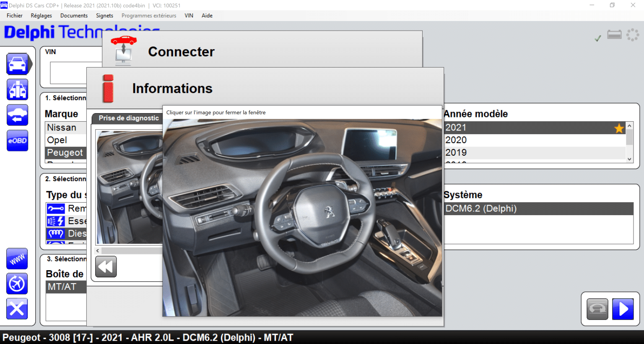Select DCM6.2 (Delphi) system entry
Screen dimensions: 644x344
[x=481, y=209]
